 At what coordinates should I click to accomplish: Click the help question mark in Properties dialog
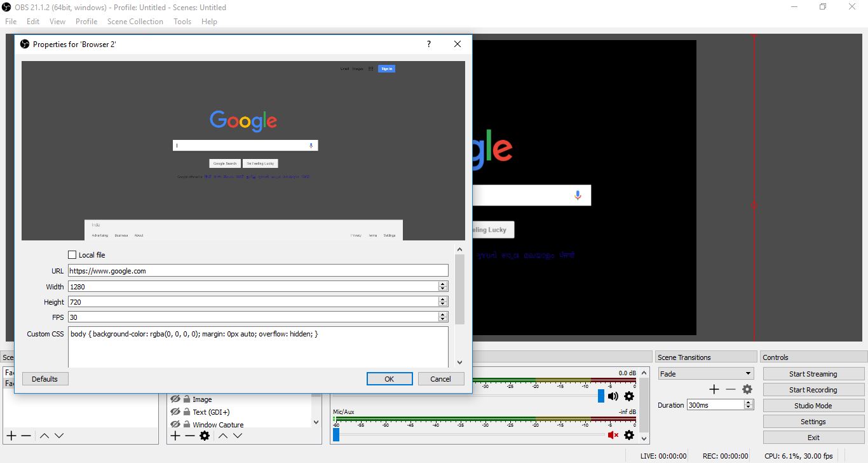(x=429, y=44)
